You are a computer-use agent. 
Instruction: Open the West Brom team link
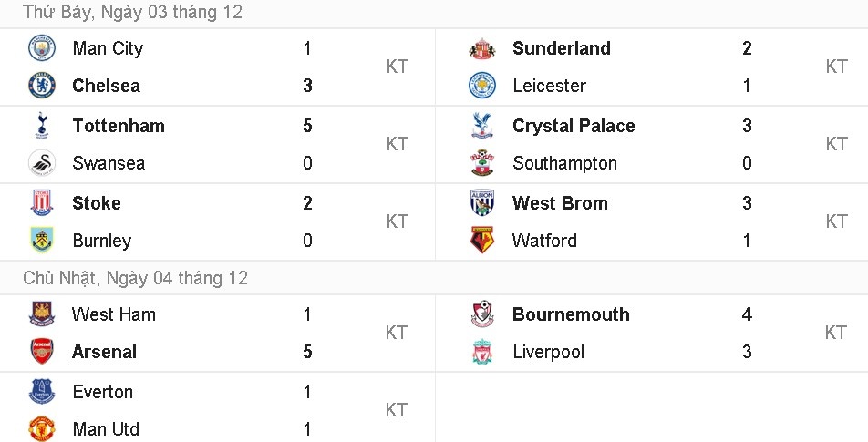tap(560, 203)
